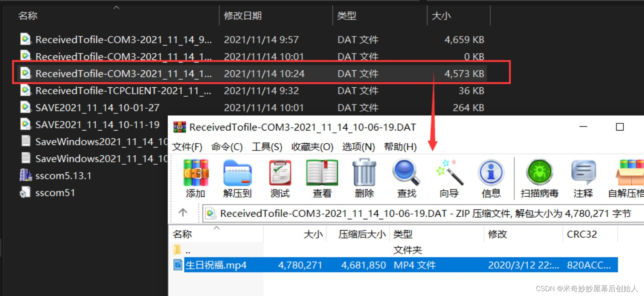Sort Explorer list by 类型 column
This screenshot has height=296, width=644.
pyautogui.click(x=346, y=16)
